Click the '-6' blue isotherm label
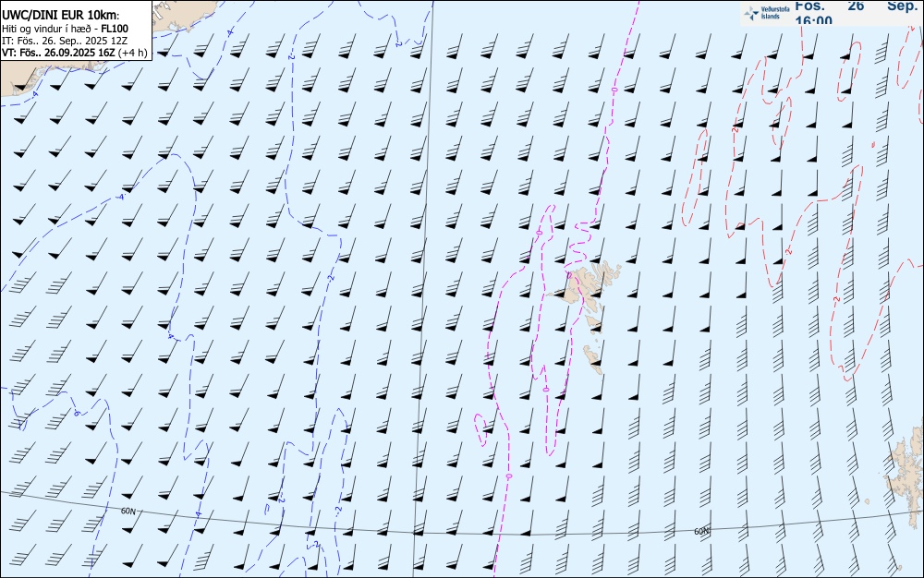The image size is (924, 578). 77,414
